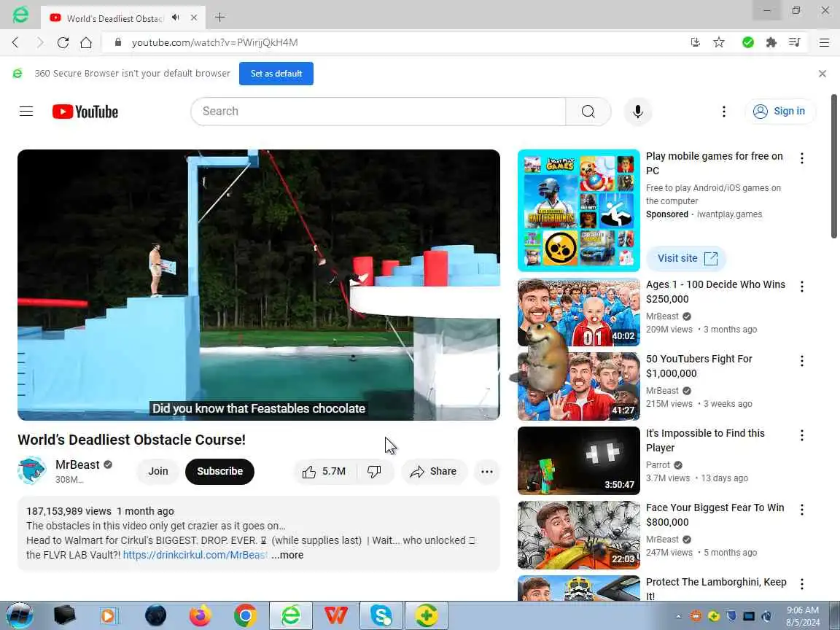Image resolution: width=840 pixels, height=630 pixels.
Task: Start voice search with microphone icon
Action: point(637,112)
